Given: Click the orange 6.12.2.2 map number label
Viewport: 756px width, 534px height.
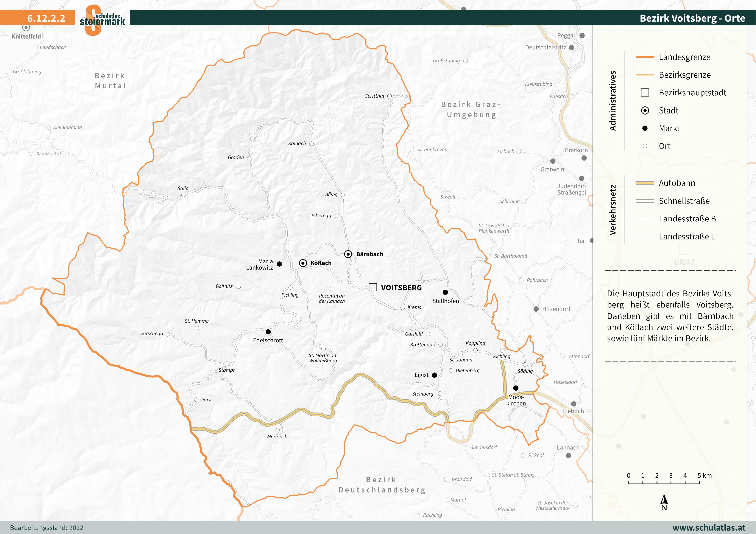Looking at the screenshot, I should pos(46,18).
